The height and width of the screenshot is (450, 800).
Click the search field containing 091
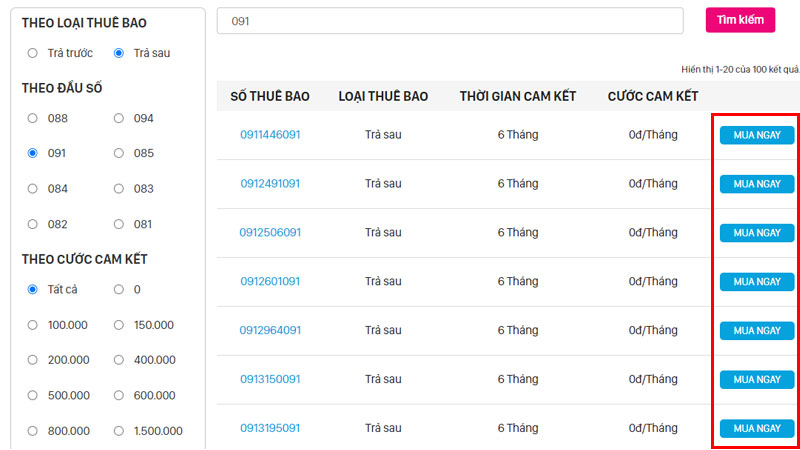click(449, 21)
